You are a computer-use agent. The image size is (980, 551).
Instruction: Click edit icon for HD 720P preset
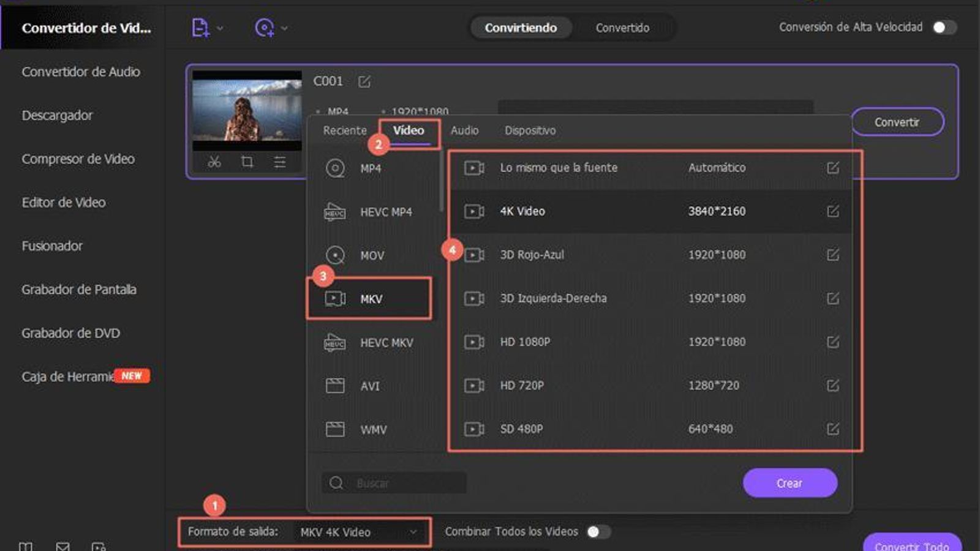click(x=832, y=386)
